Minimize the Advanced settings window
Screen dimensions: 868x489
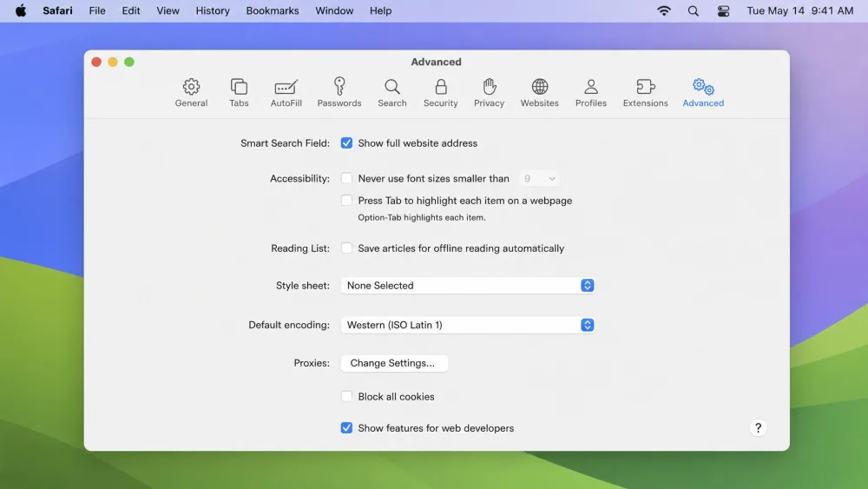(113, 62)
